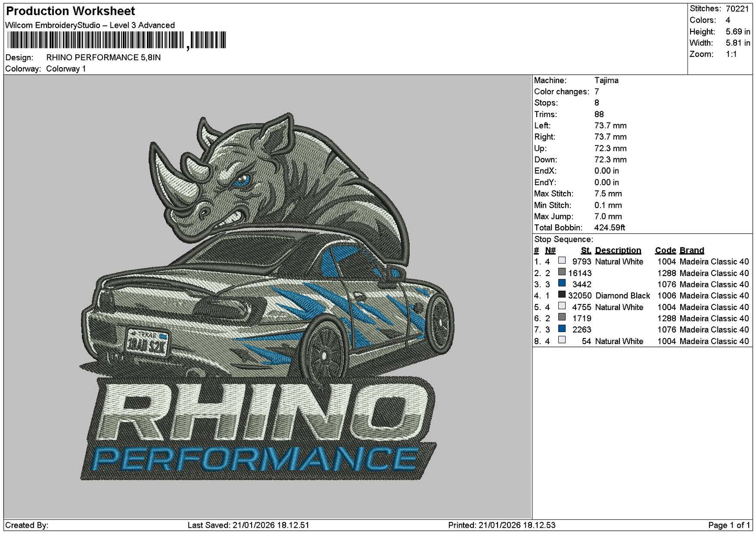The image size is (756, 534).
Task: Click the Colors value 4
Action: 728,20
